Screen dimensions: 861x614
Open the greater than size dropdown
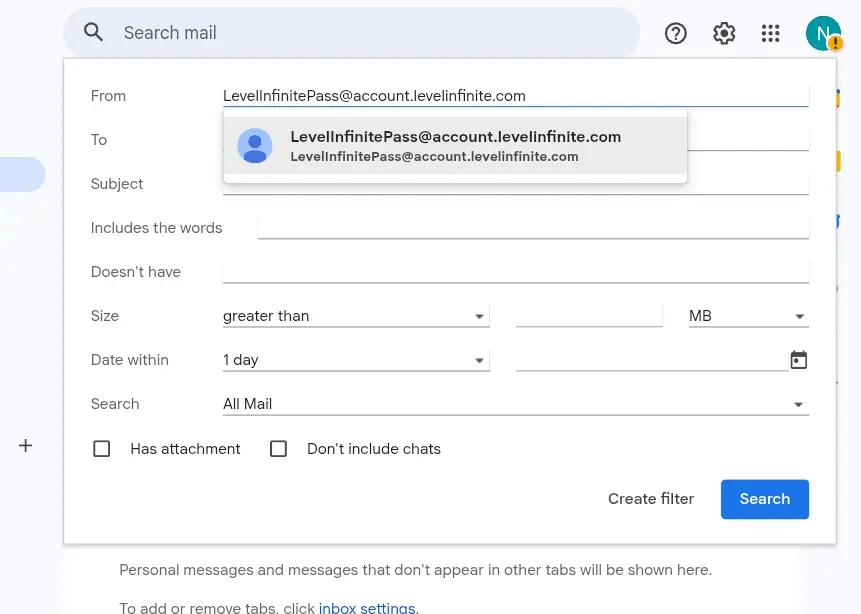[x=356, y=316]
